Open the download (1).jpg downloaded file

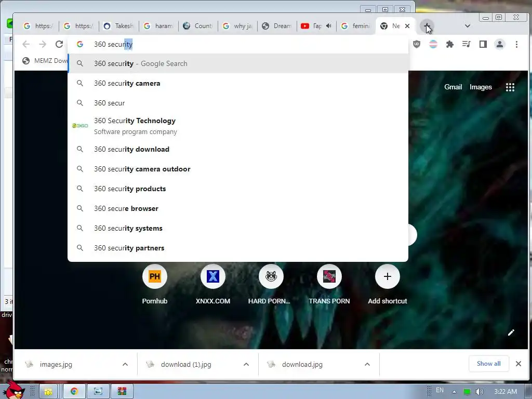pyautogui.click(x=186, y=364)
